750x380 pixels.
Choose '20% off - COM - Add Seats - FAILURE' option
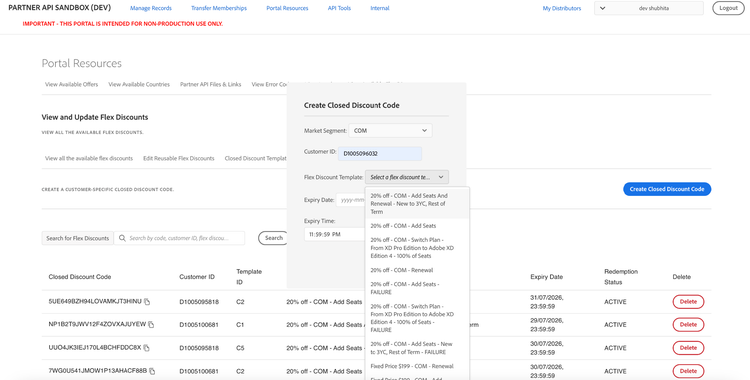(417, 288)
